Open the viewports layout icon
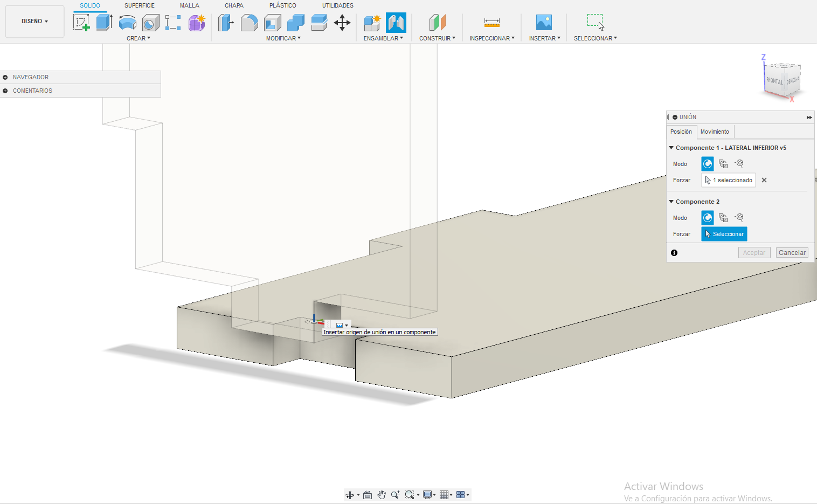This screenshot has width=817, height=504. (461, 495)
